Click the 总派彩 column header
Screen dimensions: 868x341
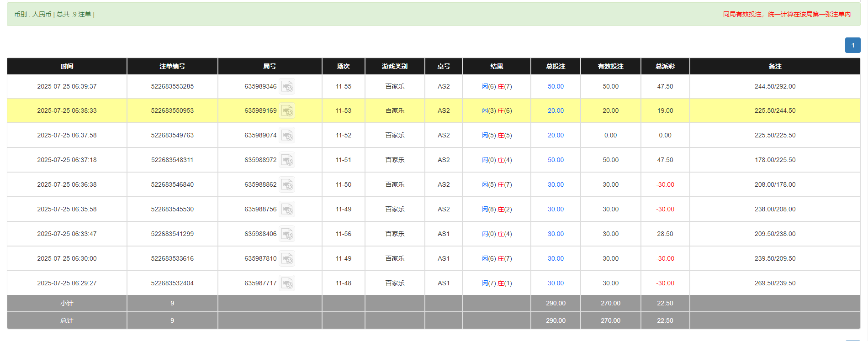665,66
